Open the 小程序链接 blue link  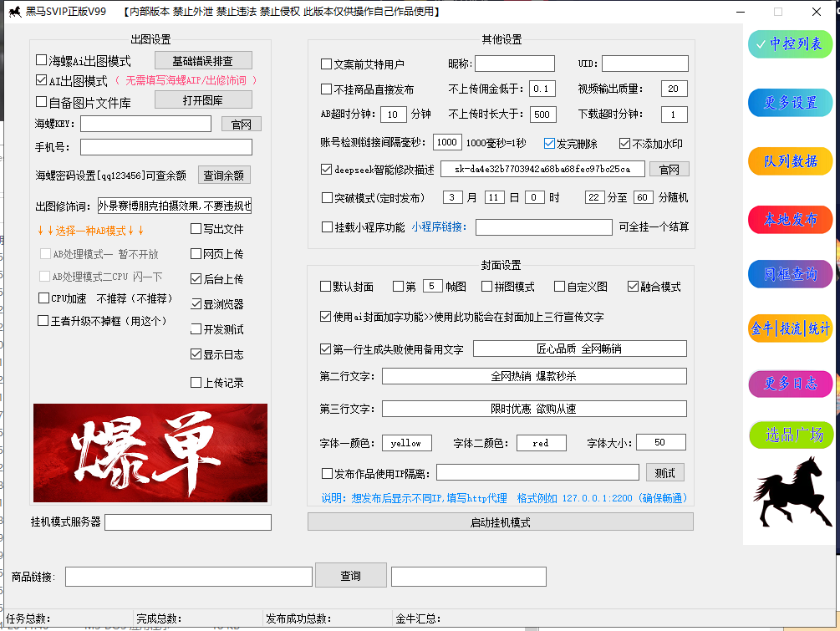(x=435, y=226)
